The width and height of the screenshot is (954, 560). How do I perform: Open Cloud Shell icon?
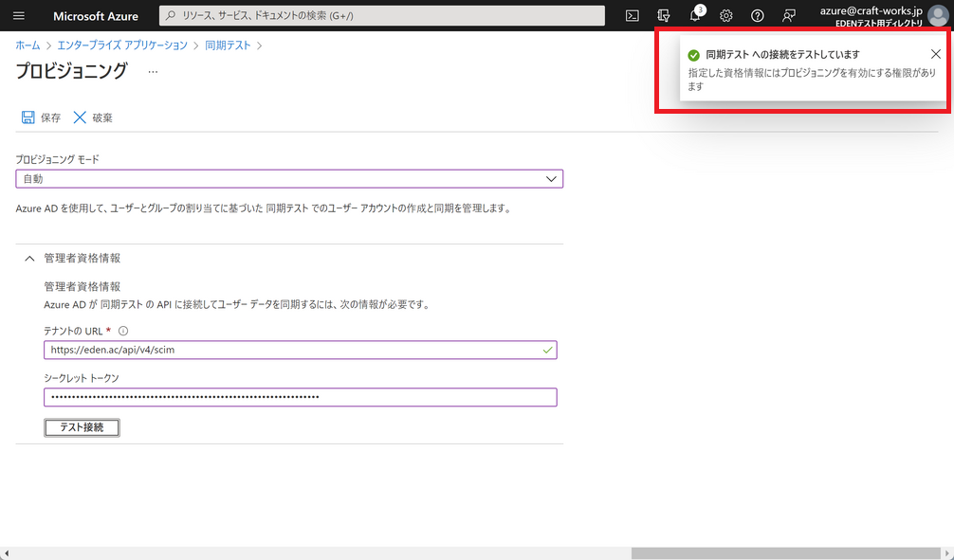pyautogui.click(x=633, y=16)
